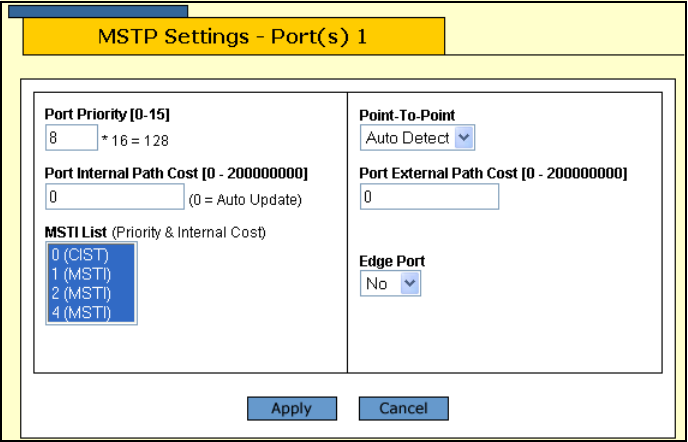The width and height of the screenshot is (688, 442).
Task: Click the * 16 = 128 calculation text
Action: coord(135,140)
